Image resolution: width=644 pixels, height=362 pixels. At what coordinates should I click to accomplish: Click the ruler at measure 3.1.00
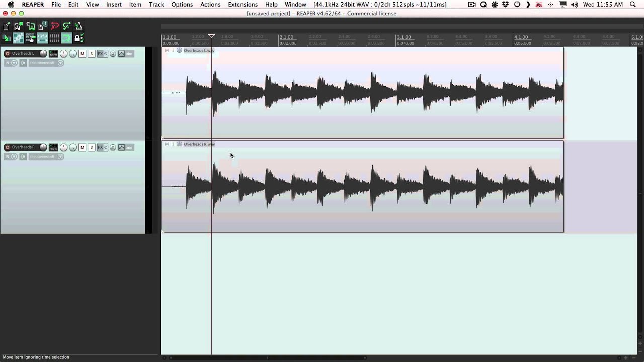404,37
